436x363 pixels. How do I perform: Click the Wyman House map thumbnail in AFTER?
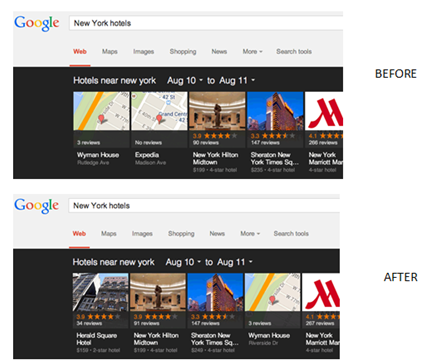click(273, 292)
